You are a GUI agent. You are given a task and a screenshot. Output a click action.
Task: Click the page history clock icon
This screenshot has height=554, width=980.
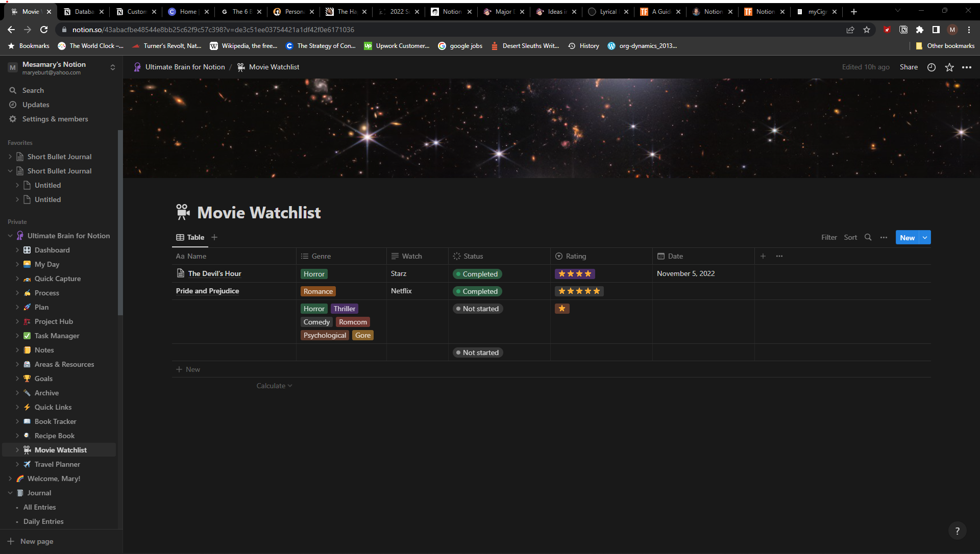pyautogui.click(x=932, y=67)
